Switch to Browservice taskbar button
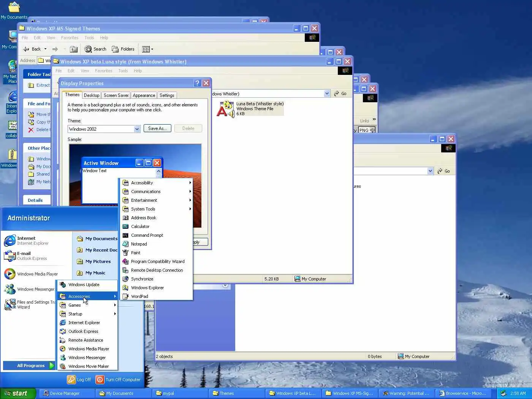532x399 pixels. (464, 393)
